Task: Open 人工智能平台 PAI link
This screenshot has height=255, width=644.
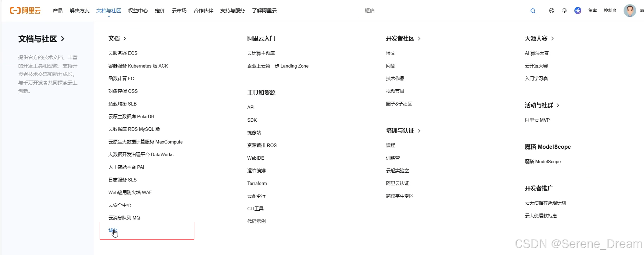Action: pos(126,167)
